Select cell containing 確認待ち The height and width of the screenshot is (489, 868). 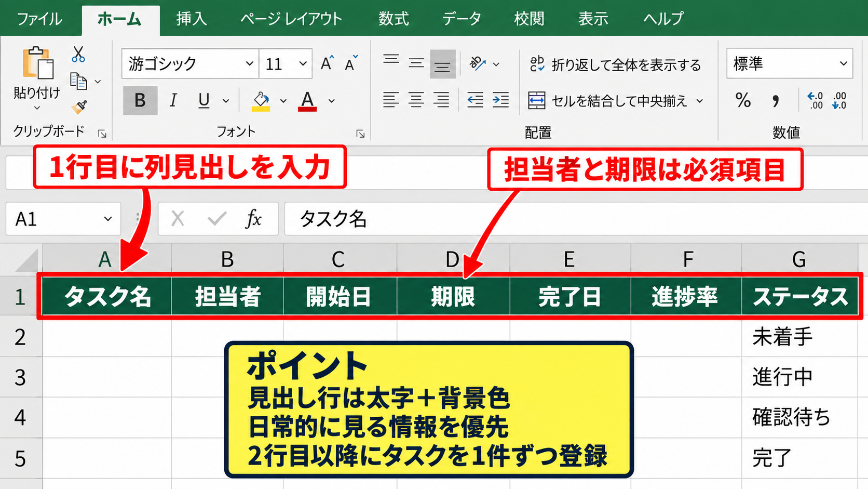[799, 417]
